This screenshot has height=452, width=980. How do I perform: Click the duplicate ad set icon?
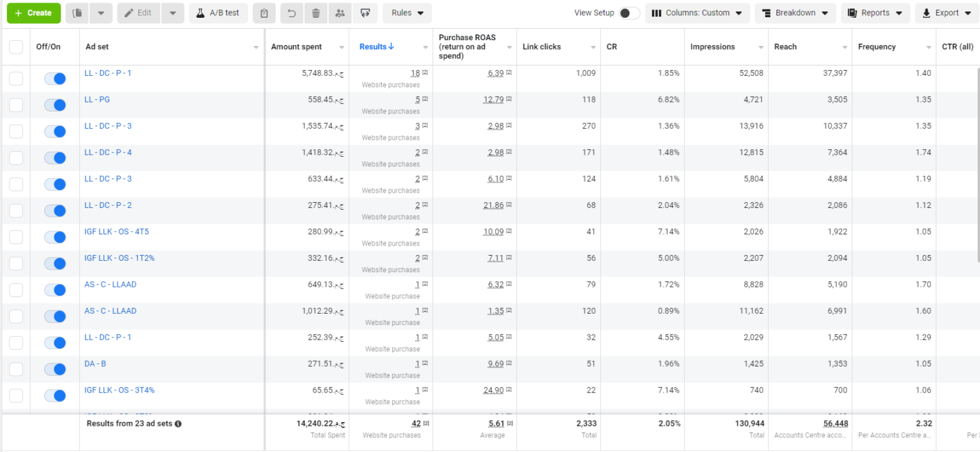click(77, 13)
